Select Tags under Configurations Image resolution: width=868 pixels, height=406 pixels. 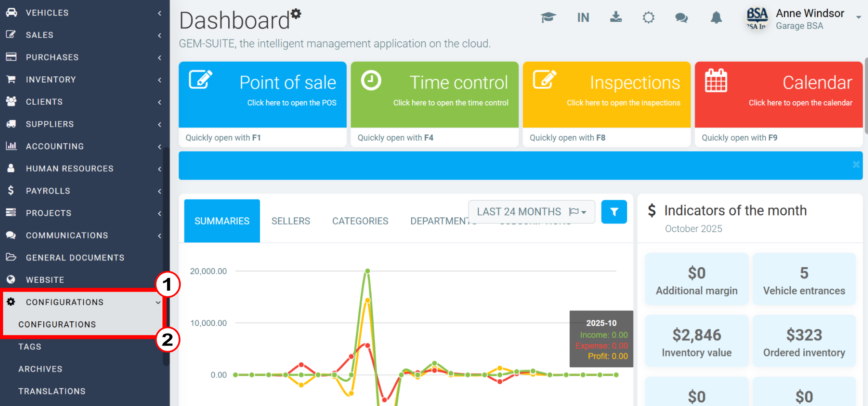coord(30,347)
